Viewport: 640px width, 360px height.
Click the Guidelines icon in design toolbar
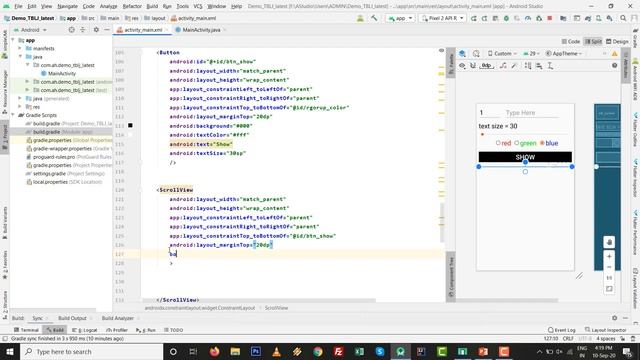pos(550,66)
